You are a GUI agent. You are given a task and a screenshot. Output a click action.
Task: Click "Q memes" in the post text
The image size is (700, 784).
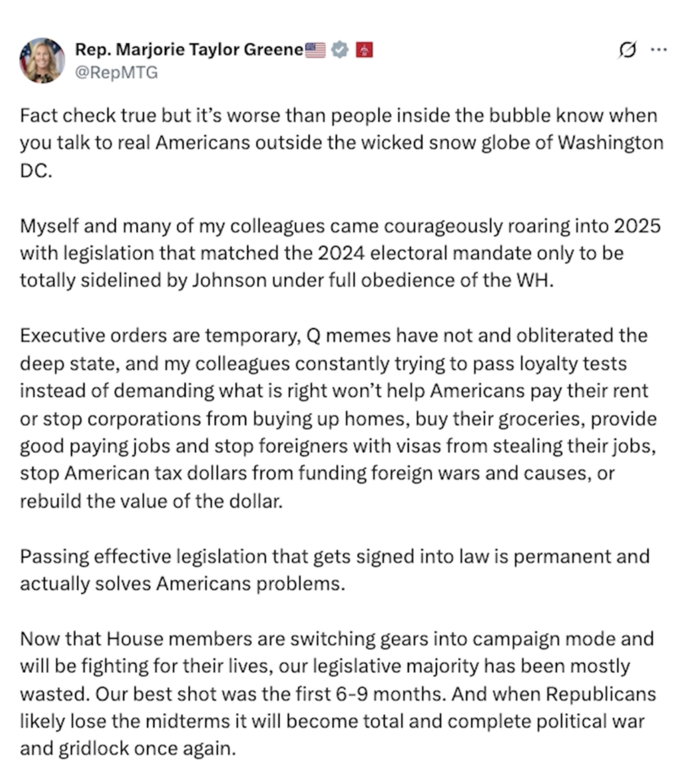(x=348, y=336)
